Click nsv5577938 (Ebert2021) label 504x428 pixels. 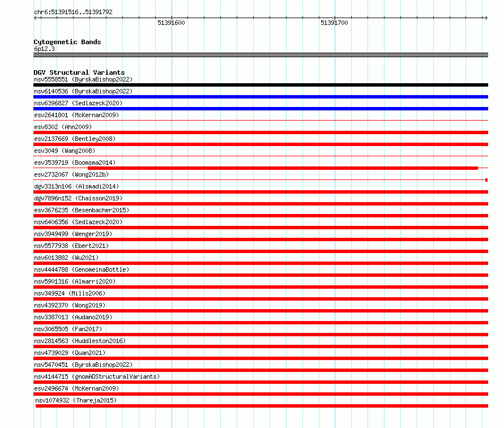pyautogui.click(x=71, y=246)
